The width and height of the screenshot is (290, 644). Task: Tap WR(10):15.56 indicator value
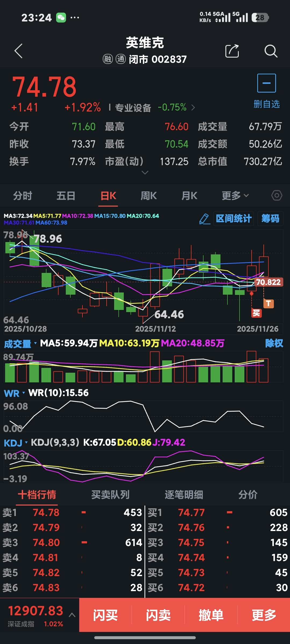[x=59, y=393]
